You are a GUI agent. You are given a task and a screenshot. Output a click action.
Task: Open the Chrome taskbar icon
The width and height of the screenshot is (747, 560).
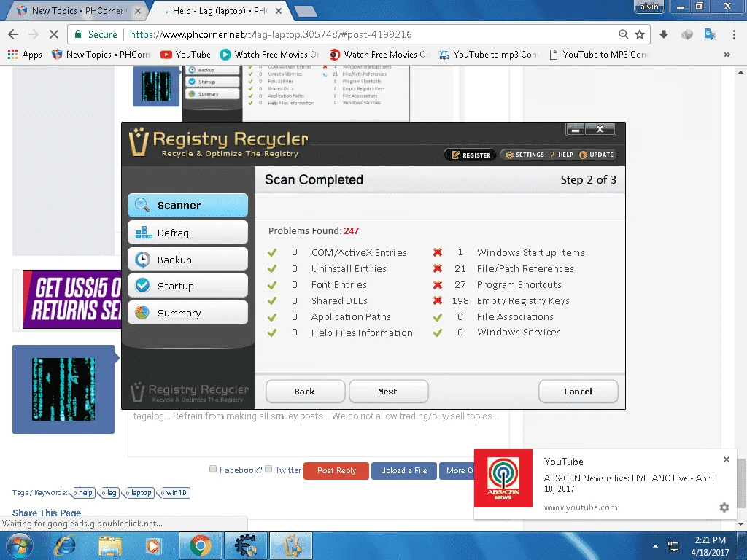point(201,545)
